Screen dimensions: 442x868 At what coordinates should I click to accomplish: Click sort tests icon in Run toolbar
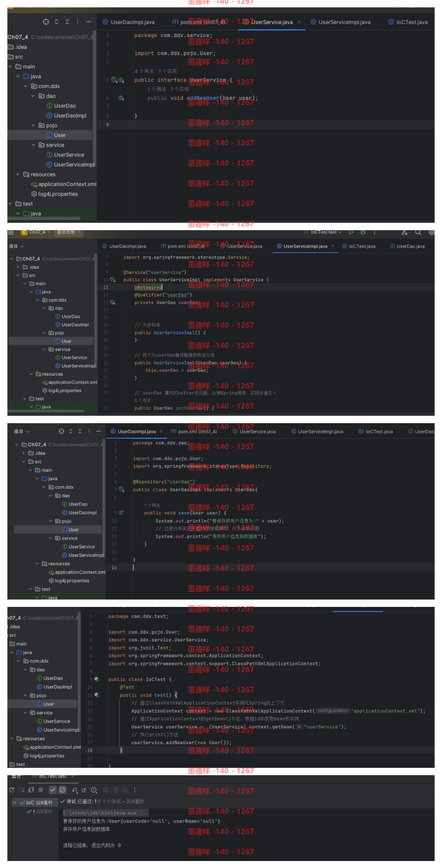(75, 790)
